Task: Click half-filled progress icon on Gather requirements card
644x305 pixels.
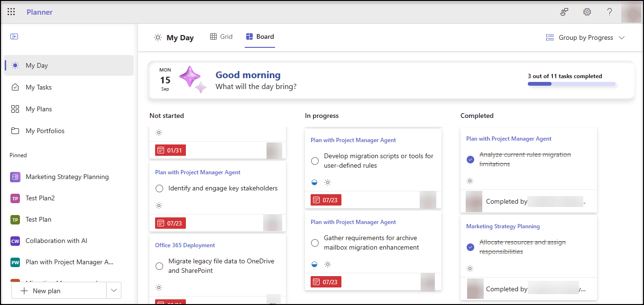Action: click(314, 264)
